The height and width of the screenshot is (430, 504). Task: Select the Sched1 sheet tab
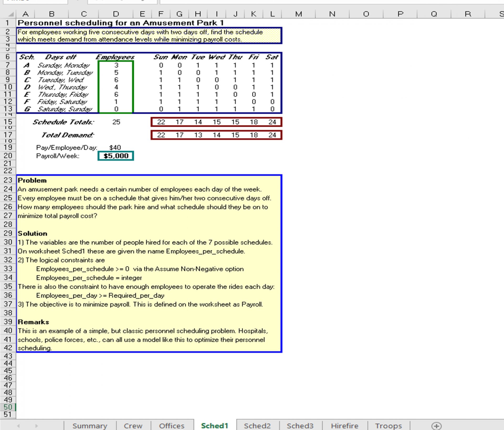click(215, 426)
